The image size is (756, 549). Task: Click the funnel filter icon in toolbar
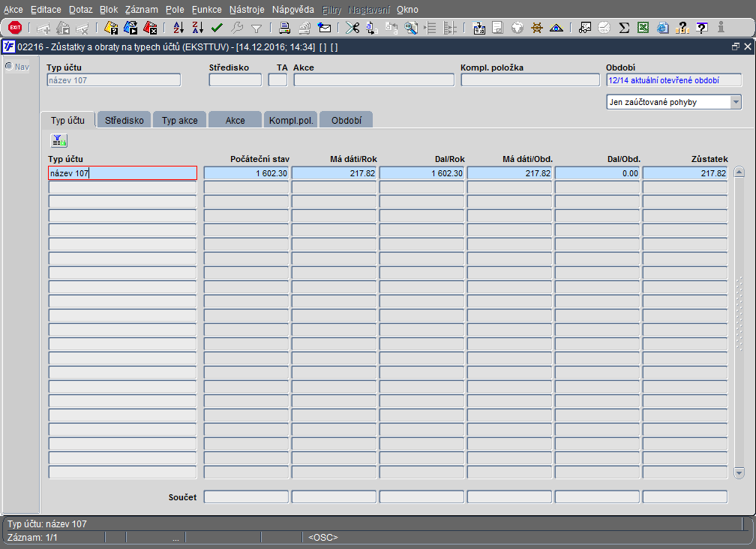tap(256, 28)
